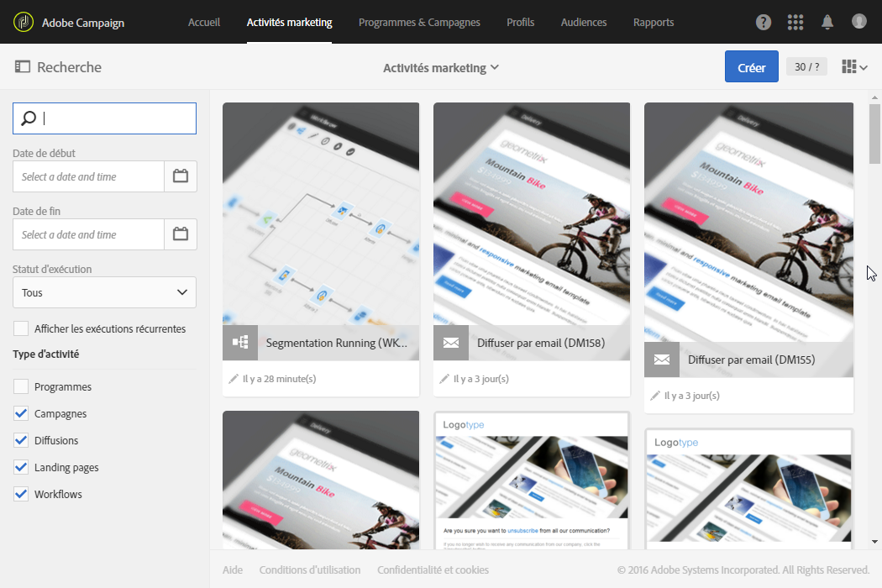Click the Date de fin input field
This screenshot has width=882, height=588.
[x=88, y=234]
